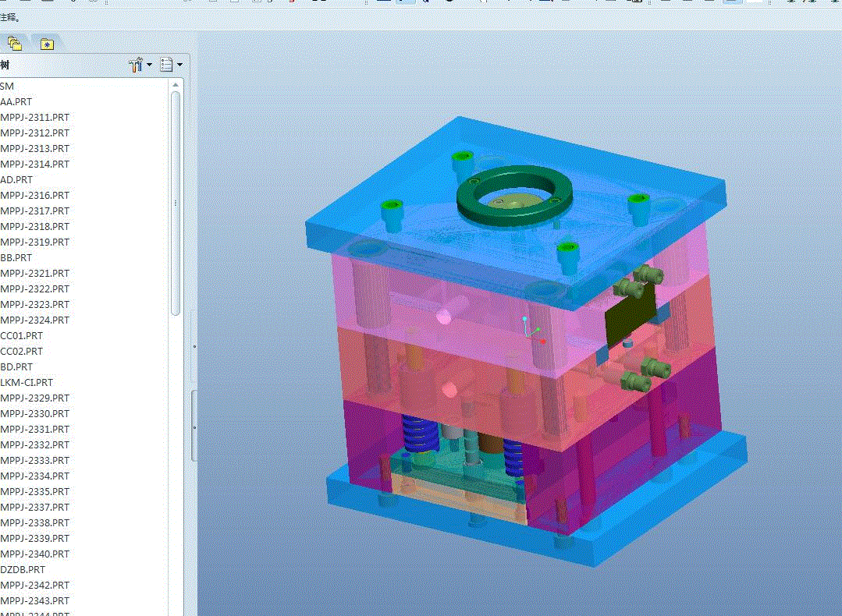The image size is (842, 616).
Task: Select MPPJ-2319.PRT in the model tree
Action: point(35,242)
